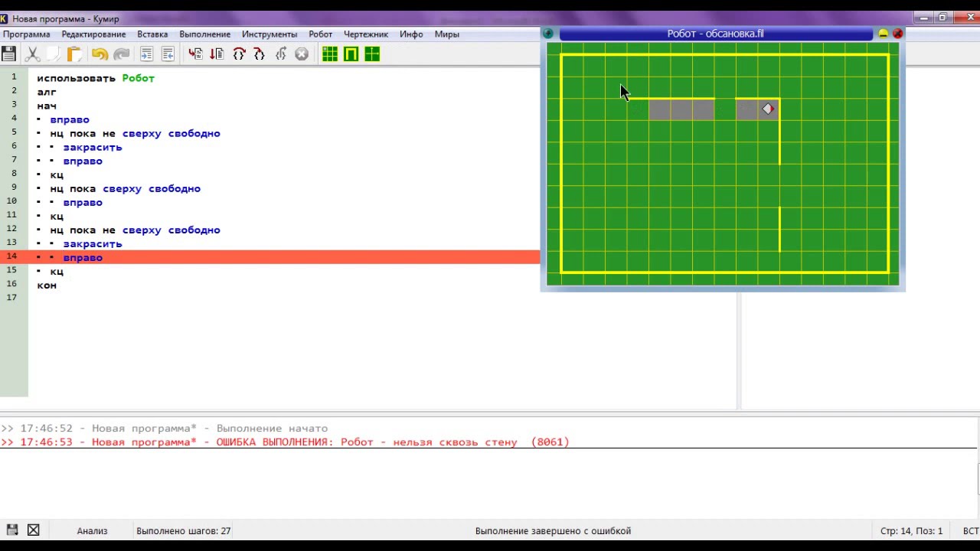The image size is (980, 551).
Task: Click the long gray painted cell block
Action: click(681, 109)
